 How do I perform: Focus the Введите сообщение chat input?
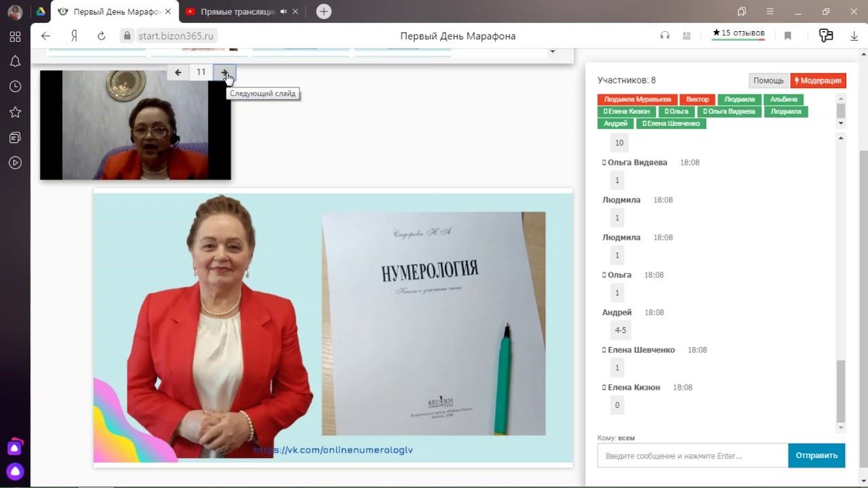(692, 455)
